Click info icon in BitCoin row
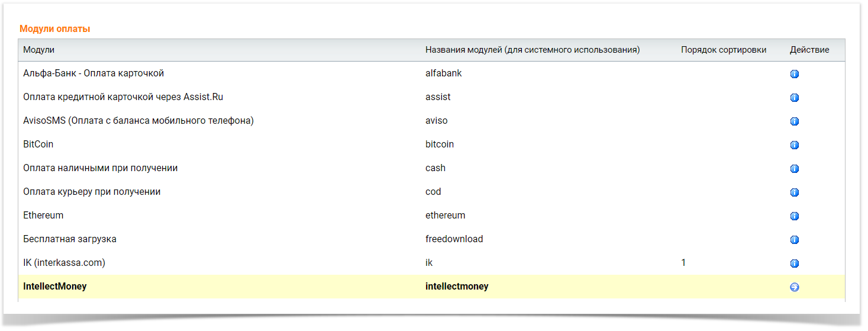The image size is (868, 331). pyautogui.click(x=795, y=145)
